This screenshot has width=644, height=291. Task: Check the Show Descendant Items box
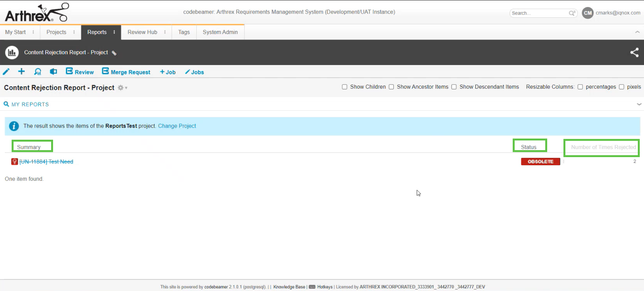[454, 87]
